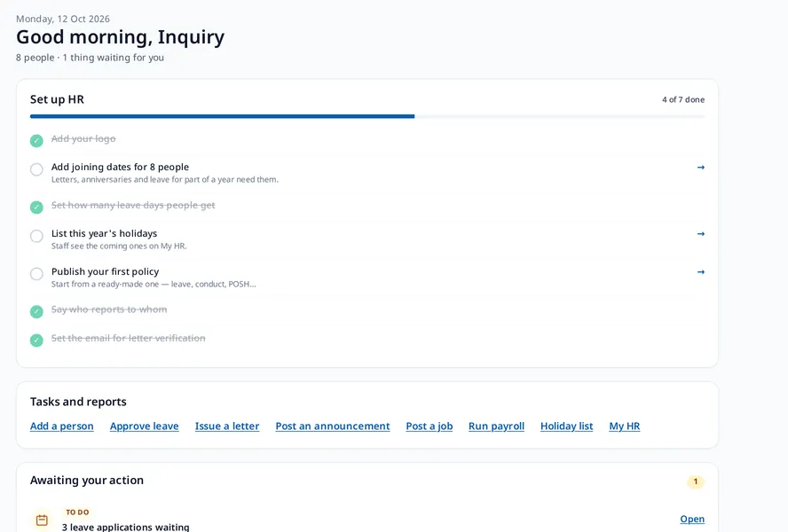Viewport: 788px width, 532px height.
Task: Select the Publish your first policy item
Action: pyautogui.click(x=367, y=277)
